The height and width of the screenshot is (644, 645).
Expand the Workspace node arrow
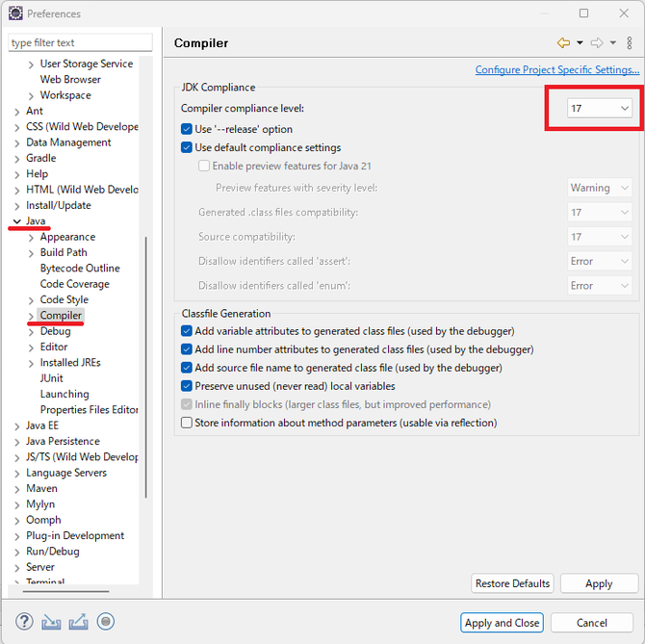(x=31, y=96)
